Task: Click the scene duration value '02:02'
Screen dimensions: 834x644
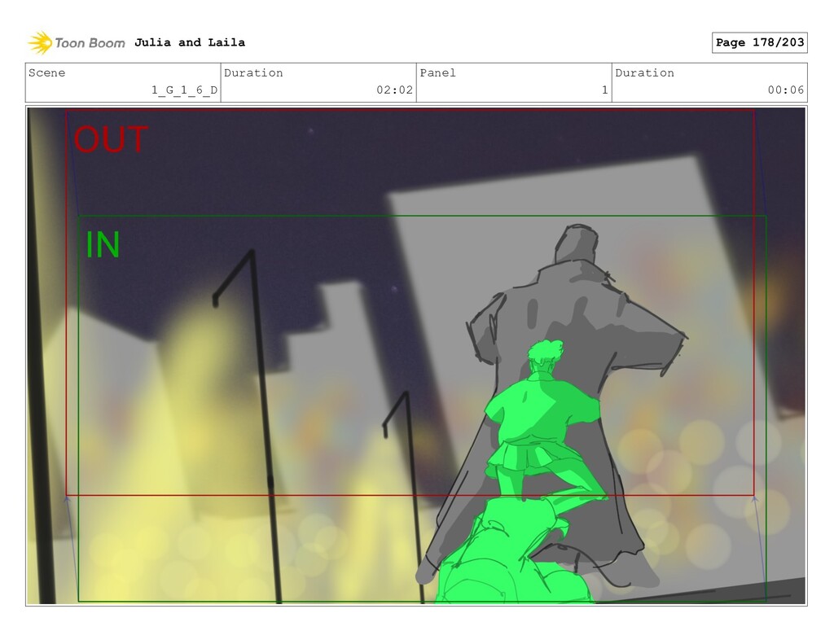Action: coord(395,90)
